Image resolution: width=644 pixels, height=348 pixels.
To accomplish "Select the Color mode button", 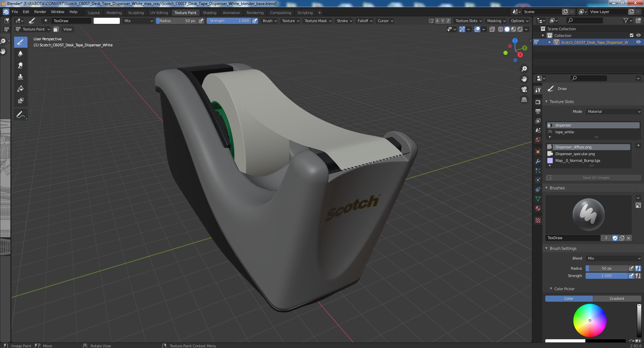I will click(569, 299).
